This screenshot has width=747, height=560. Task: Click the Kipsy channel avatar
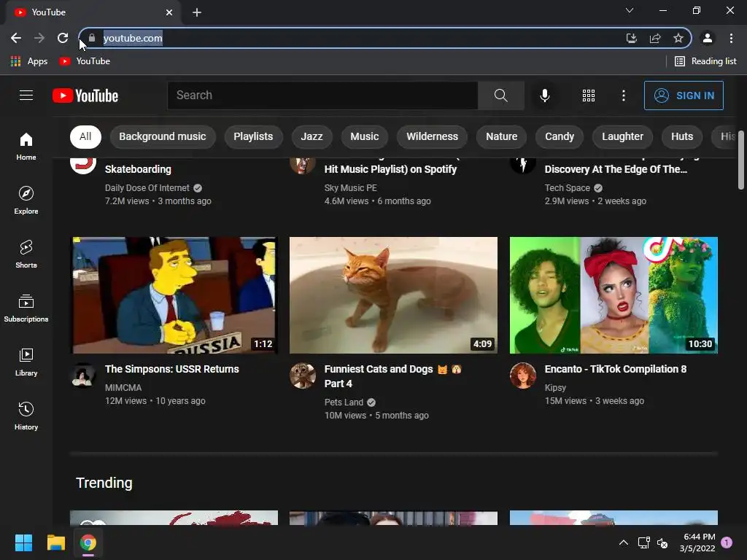523,376
